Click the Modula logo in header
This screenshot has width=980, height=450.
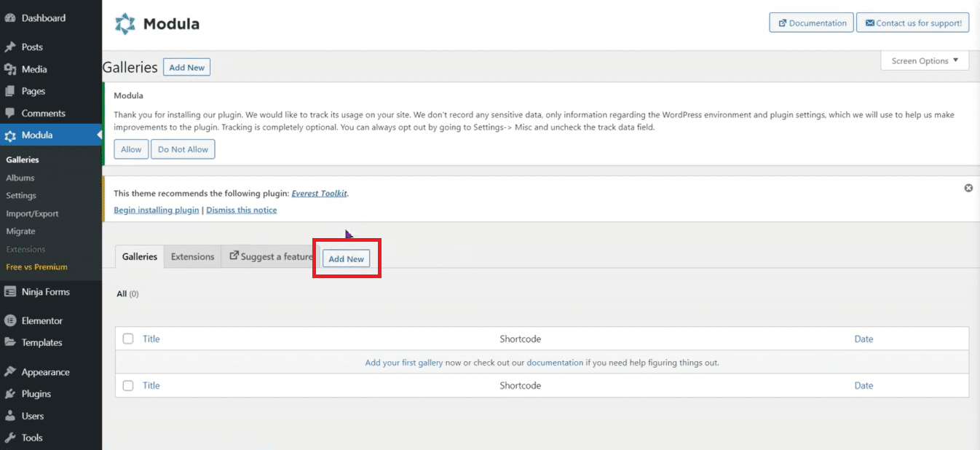click(x=125, y=24)
